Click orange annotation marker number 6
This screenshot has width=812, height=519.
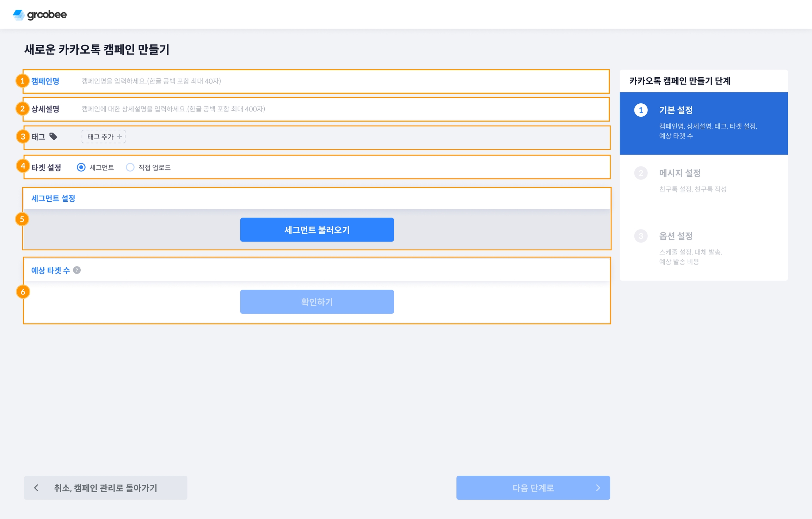(23, 292)
